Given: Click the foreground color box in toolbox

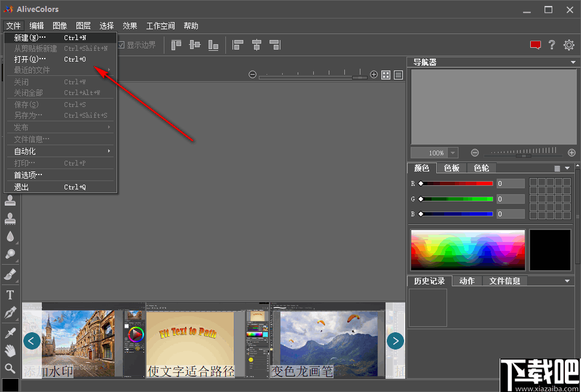Looking at the screenshot, I should pos(10,385).
